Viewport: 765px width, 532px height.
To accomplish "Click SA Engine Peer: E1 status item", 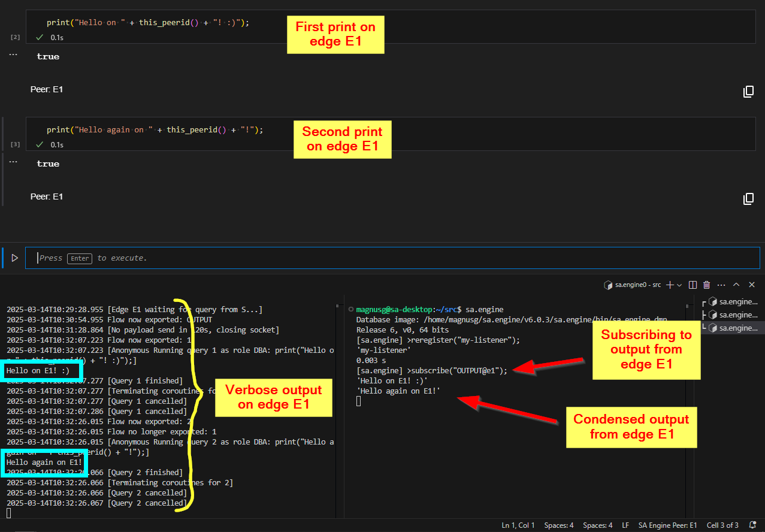I will click(668, 525).
